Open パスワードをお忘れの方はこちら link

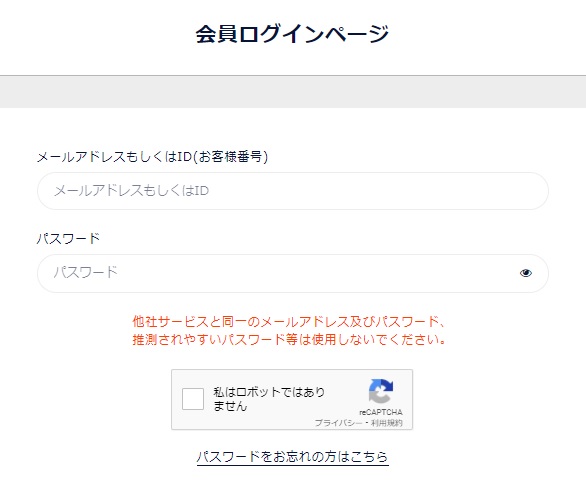(293, 457)
